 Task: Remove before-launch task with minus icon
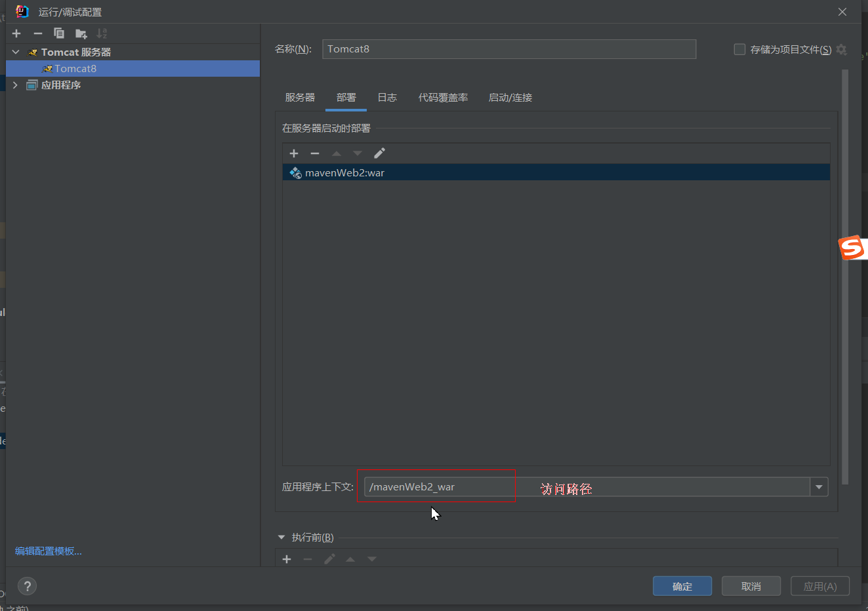tap(308, 559)
